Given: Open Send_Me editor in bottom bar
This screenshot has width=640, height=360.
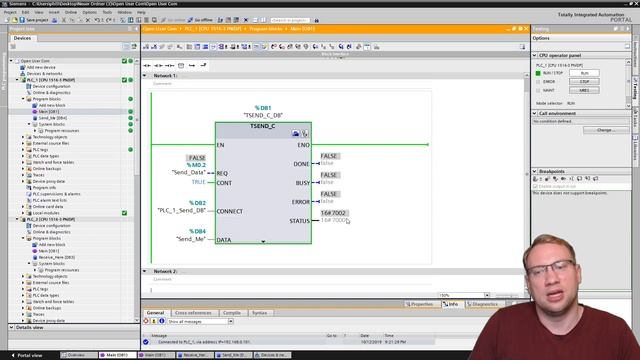Looking at the screenshot, I should coord(234,356).
